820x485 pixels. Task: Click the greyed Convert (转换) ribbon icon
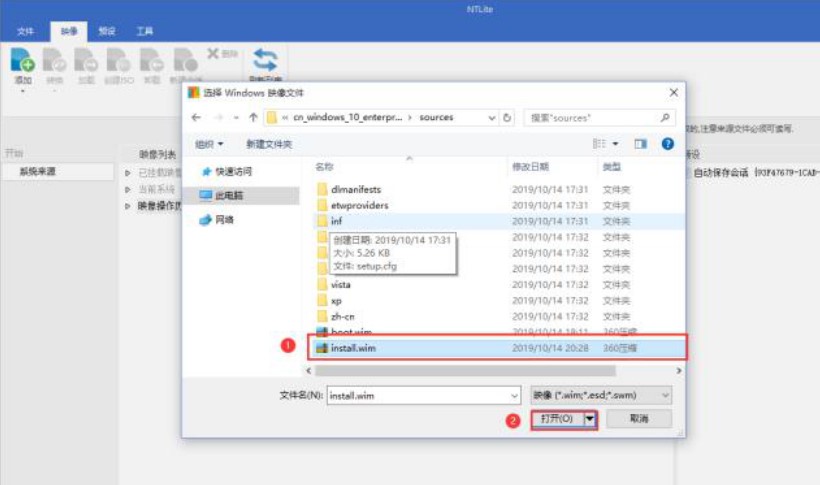coord(54,61)
